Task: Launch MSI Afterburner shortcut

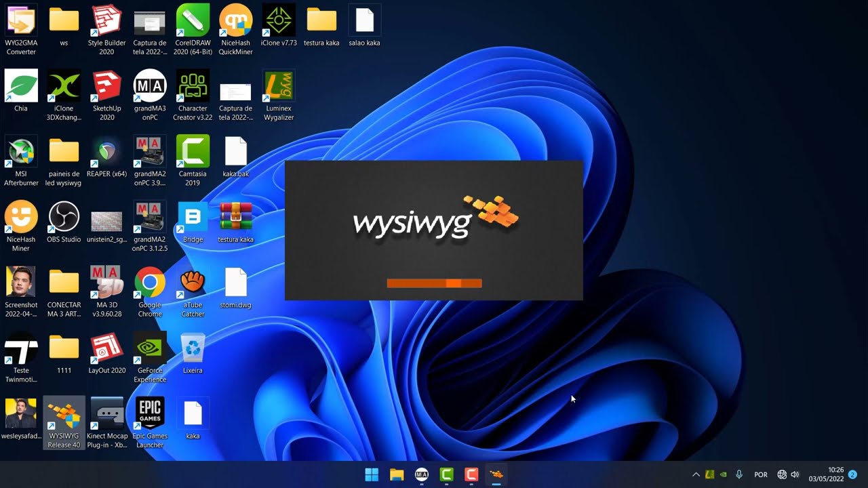Action: coord(21,161)
